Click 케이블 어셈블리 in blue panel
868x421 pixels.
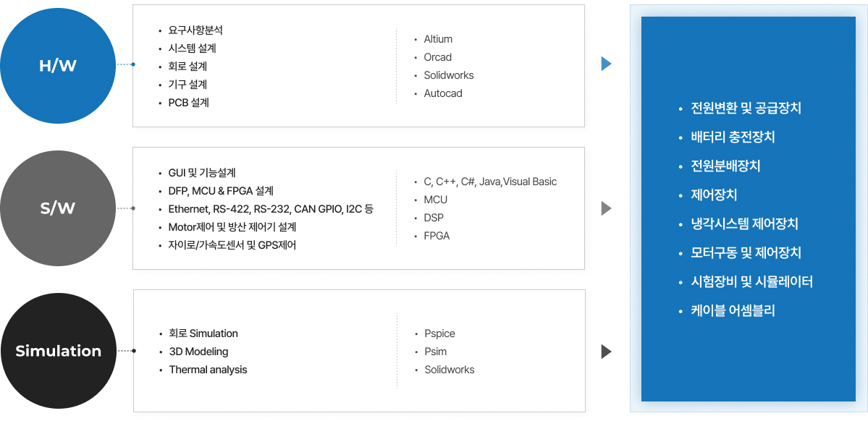point(733,310)
